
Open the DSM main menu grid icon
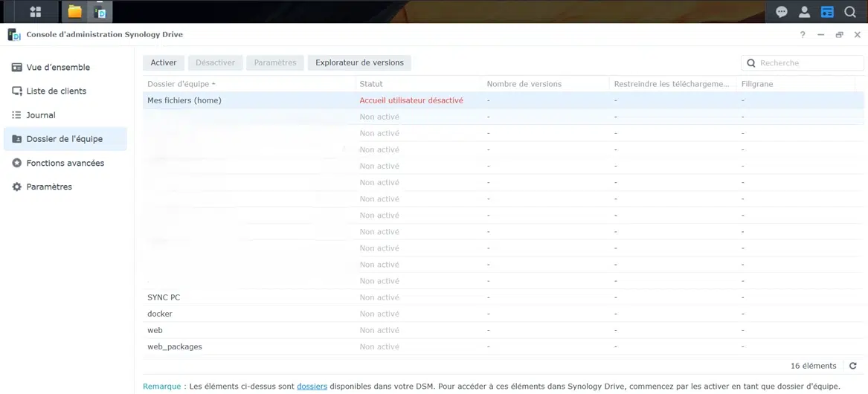click(x=36, y=12)
